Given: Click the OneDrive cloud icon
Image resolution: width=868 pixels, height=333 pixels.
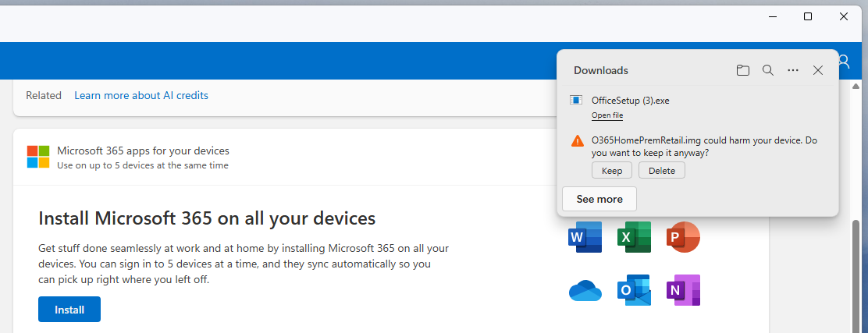Looking at the screenshot, I should 585,290.
